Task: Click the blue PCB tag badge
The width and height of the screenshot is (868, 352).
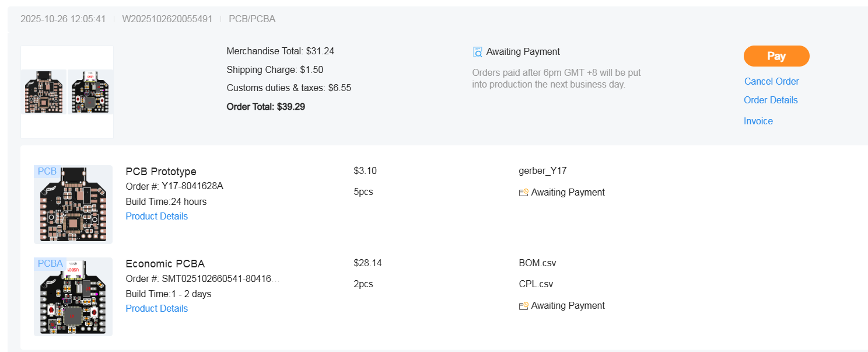Action: 47,171
